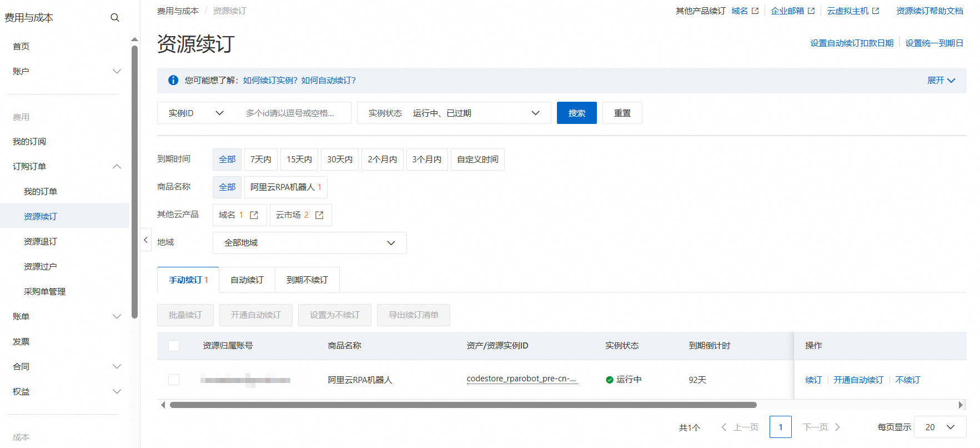Select 全部 in 到期时间 filter

pos(227,160)
